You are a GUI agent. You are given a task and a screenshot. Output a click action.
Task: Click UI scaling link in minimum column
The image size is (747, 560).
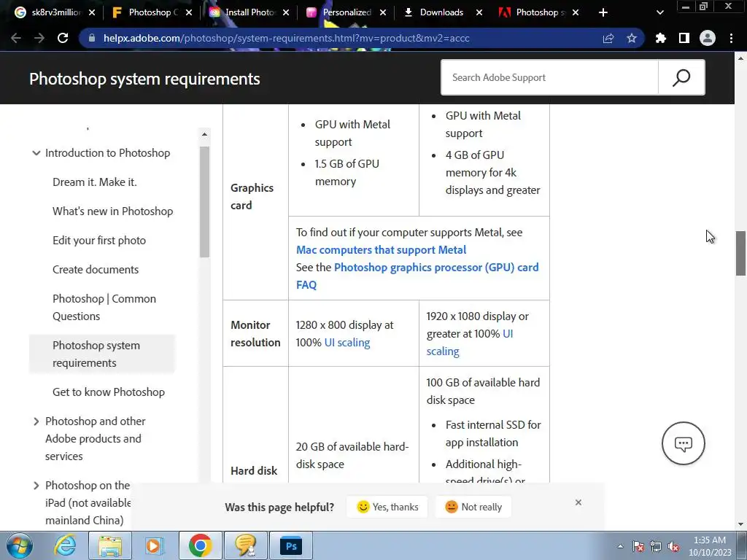coord(347,343)
